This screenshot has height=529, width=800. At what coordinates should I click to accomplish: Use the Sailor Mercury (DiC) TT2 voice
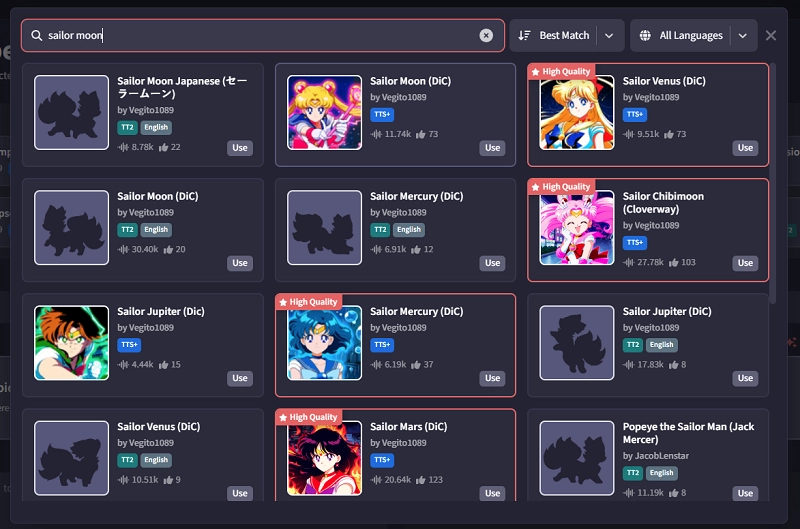492,263
